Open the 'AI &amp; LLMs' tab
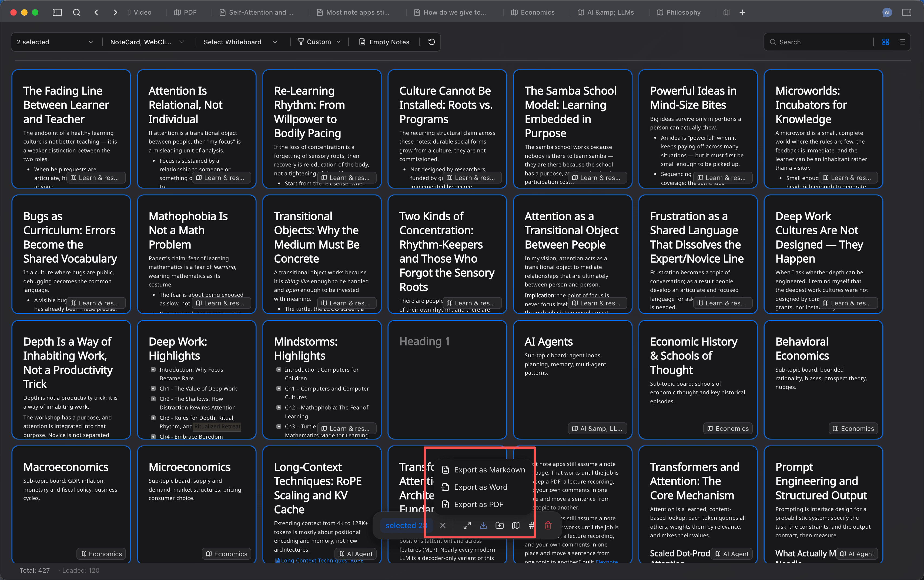This screenshot has height=580, width=924. click(x=606, y=12)
